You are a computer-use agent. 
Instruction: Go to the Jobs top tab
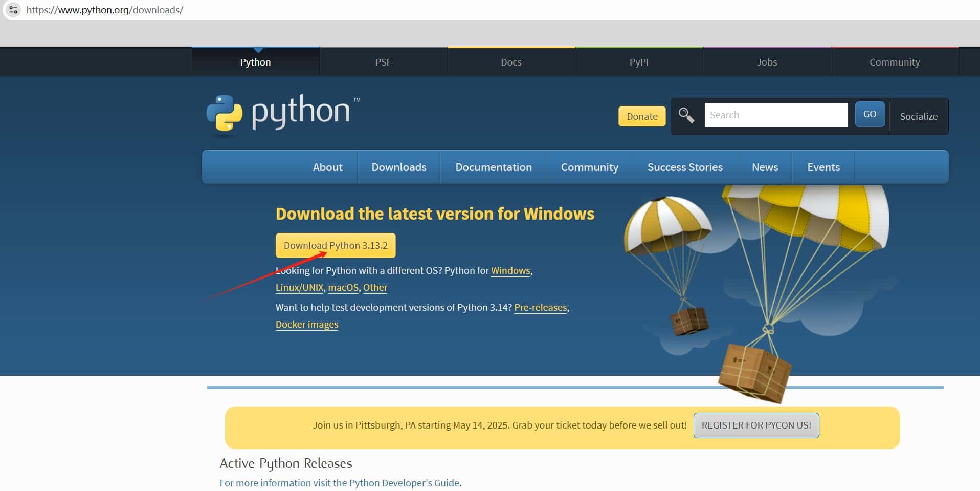[x=767, y=62]
